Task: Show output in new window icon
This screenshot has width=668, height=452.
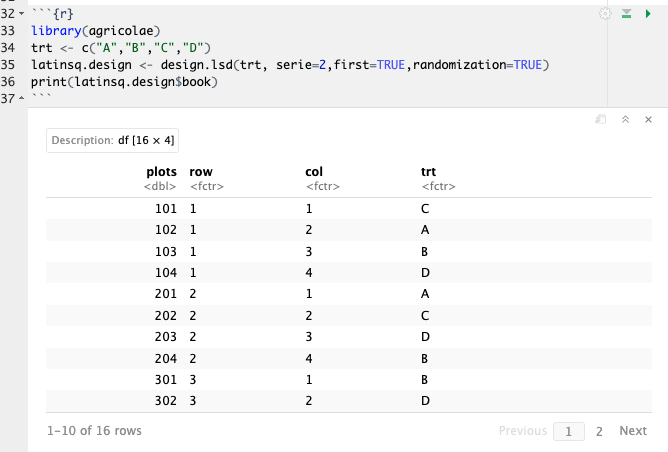Action: click(601, 119)
